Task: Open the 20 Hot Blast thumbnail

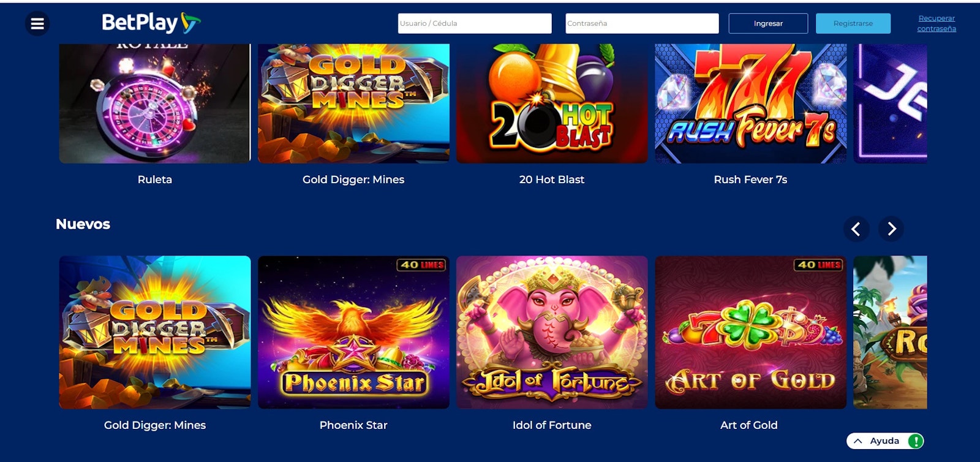Action: [x=552, y=104]
